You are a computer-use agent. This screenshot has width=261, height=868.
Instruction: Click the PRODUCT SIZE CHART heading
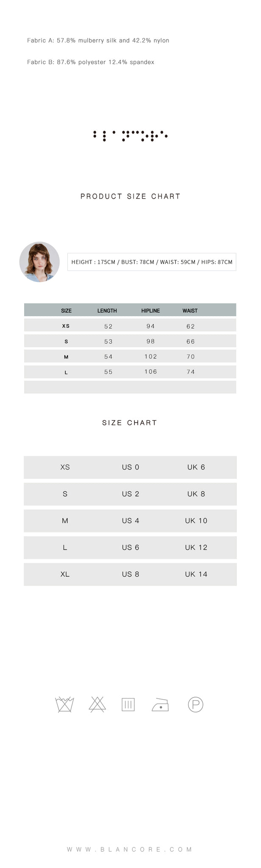point(130,196)
